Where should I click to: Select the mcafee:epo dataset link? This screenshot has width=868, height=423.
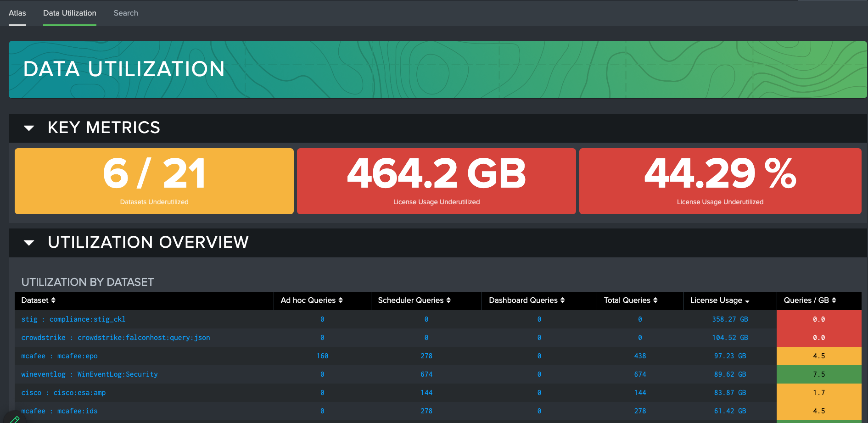pyautogui.click(x=59, y=356)
